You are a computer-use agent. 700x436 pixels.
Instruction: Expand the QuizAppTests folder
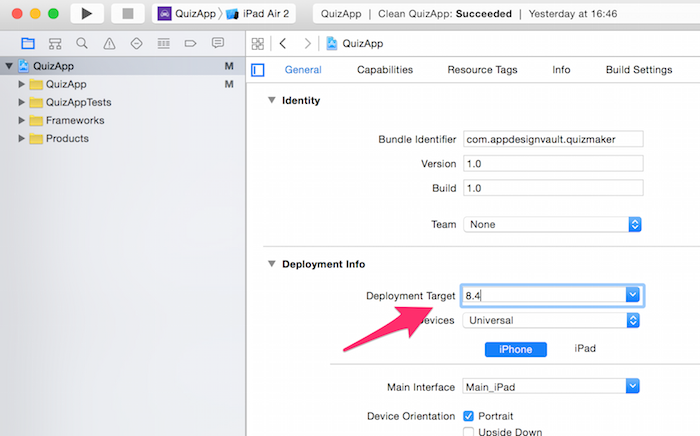click(21, 102)
